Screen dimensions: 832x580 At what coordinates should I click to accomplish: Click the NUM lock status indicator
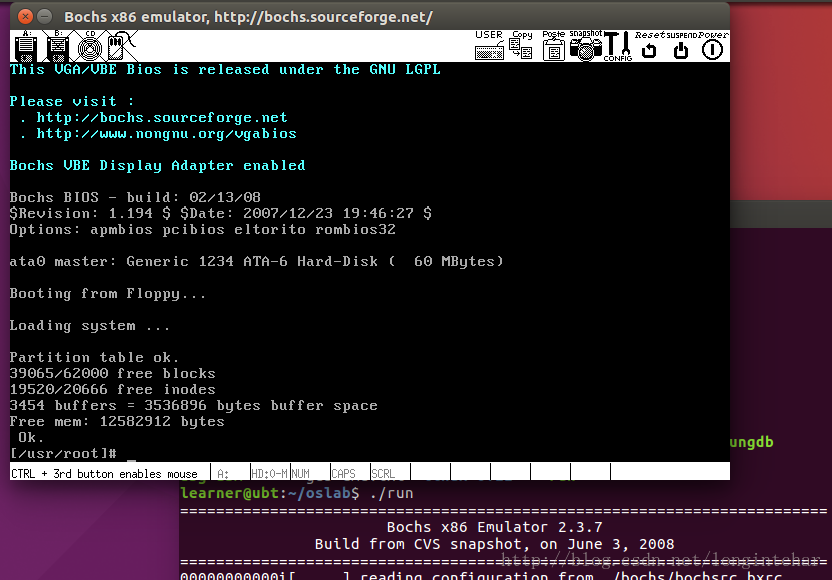[x=310, y=473]
